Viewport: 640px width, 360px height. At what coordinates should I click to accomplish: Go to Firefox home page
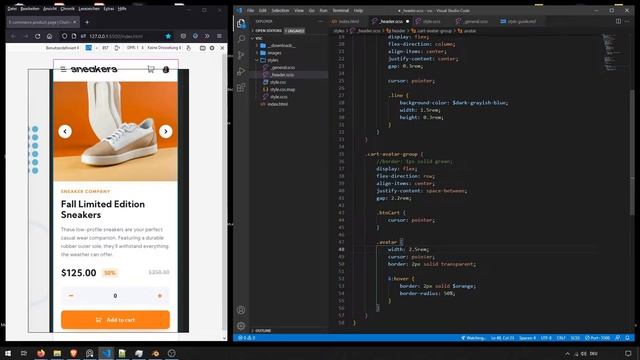[49, 36]
